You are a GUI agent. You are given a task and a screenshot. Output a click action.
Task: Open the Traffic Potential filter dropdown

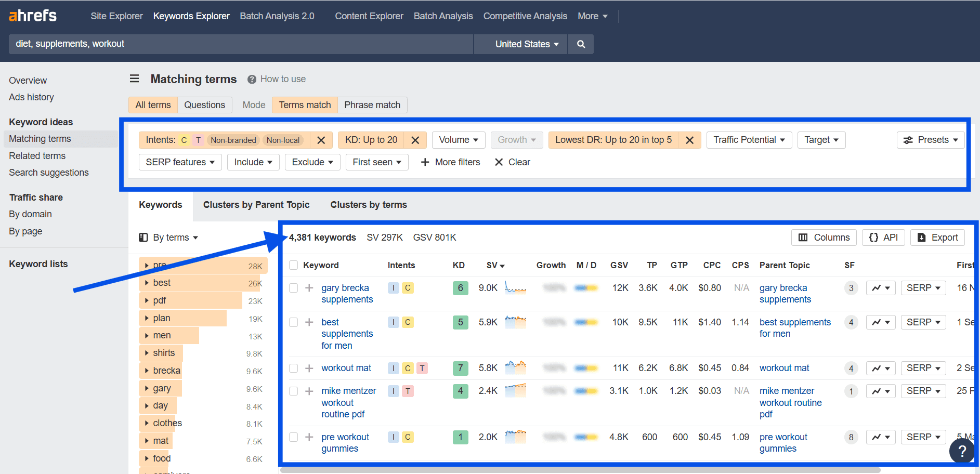[x=749, y=140]
